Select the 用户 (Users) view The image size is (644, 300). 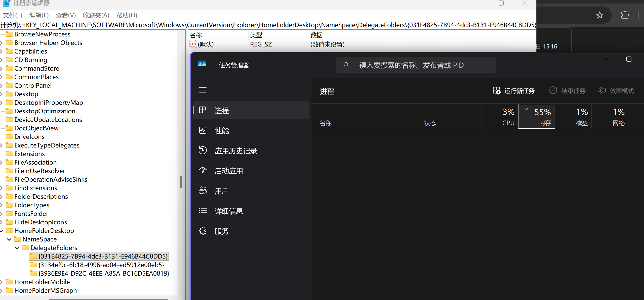click(x=221, y=191)
